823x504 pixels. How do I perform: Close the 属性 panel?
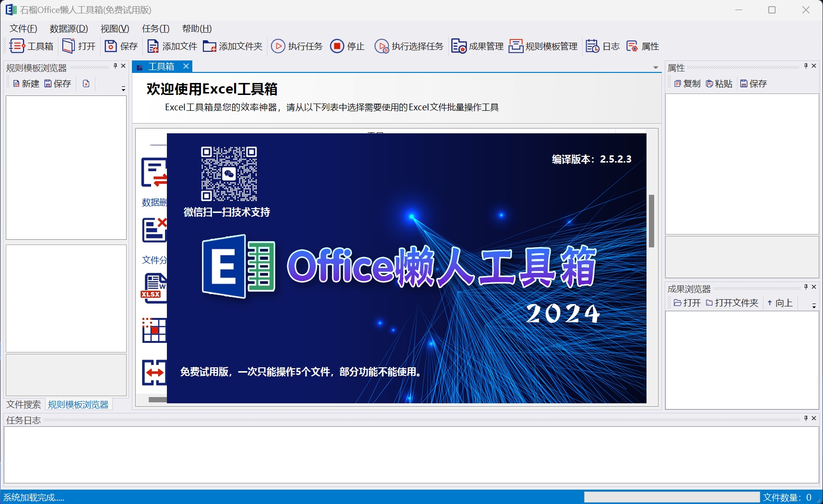[814, 66]
